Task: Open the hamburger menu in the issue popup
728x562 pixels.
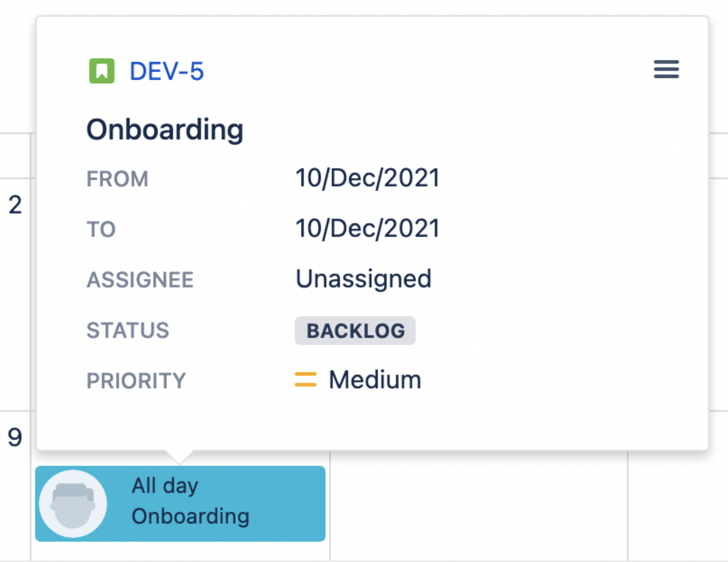Action: [x=666, y=69]
